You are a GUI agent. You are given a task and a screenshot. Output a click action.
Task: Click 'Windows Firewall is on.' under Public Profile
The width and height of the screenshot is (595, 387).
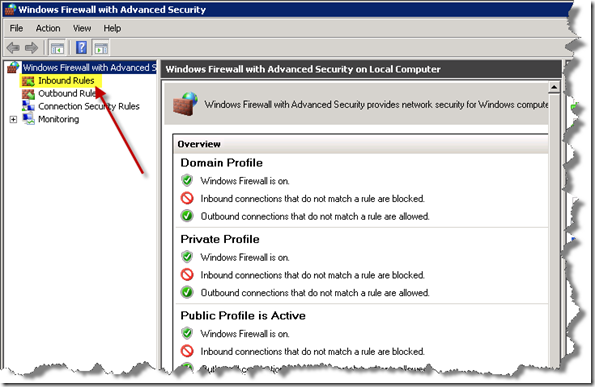245,334
